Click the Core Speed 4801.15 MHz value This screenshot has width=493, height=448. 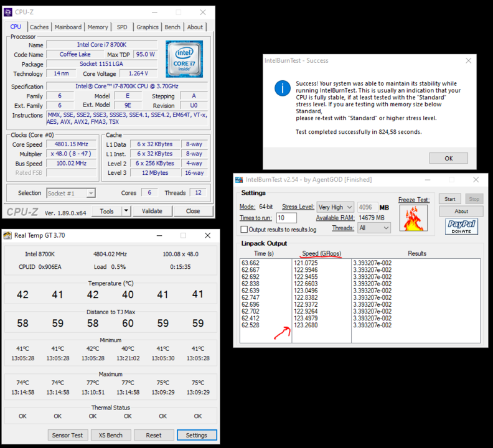[x=72, y=144]
